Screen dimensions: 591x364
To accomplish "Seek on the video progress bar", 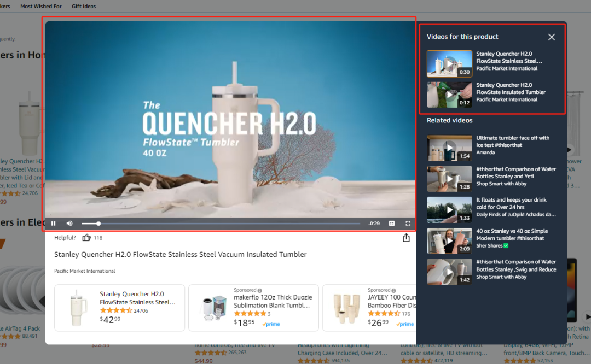I will (x=221, y=223).
